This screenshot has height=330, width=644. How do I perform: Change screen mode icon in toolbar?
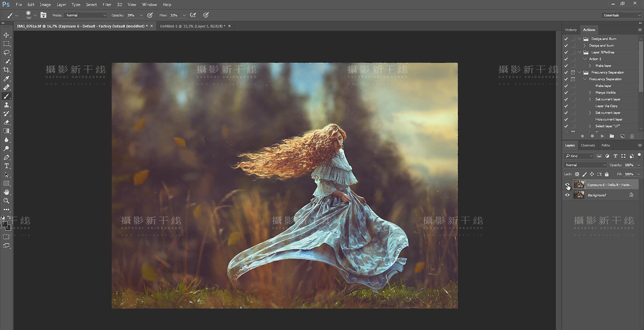coord(6,246)
